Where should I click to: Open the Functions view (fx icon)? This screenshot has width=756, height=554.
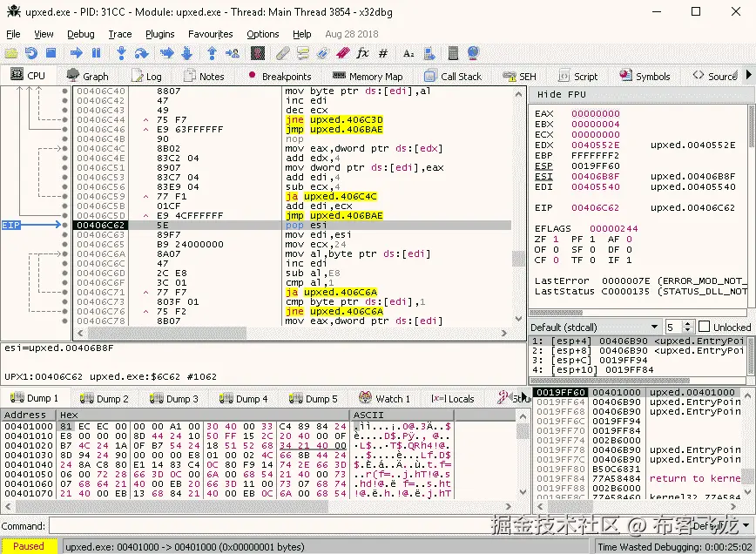point(362,53)
